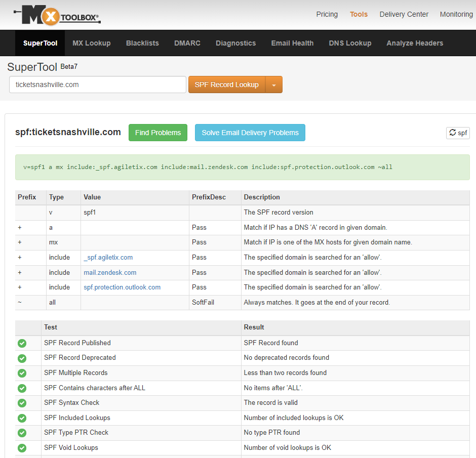Open the MX Lookup tab
The width and height of the screenshot is (476, 458).
coord(91,43)
